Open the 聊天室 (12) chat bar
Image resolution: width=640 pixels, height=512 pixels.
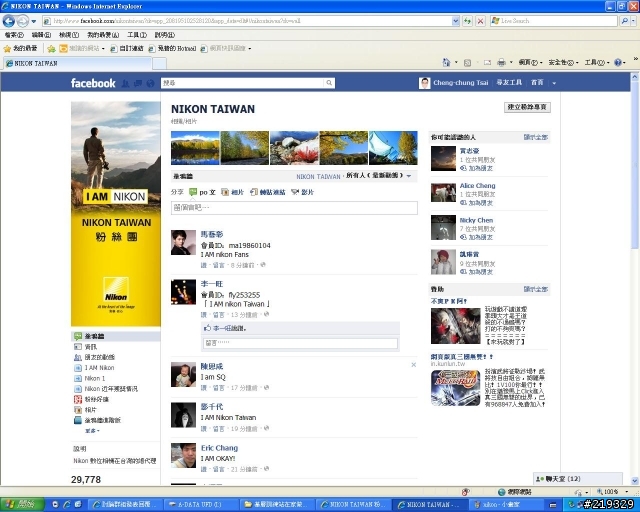578,479
